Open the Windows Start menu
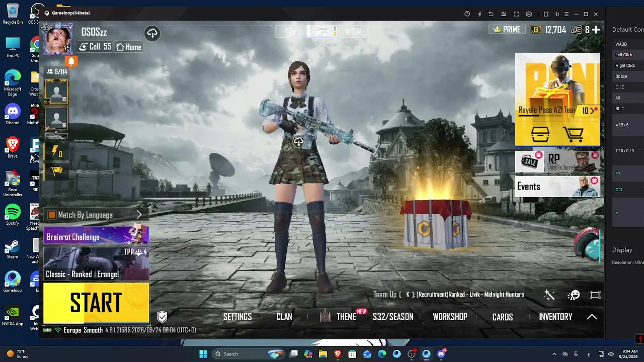Image resolution: width=644 pixels, height=362 pixels. (203, 354)
